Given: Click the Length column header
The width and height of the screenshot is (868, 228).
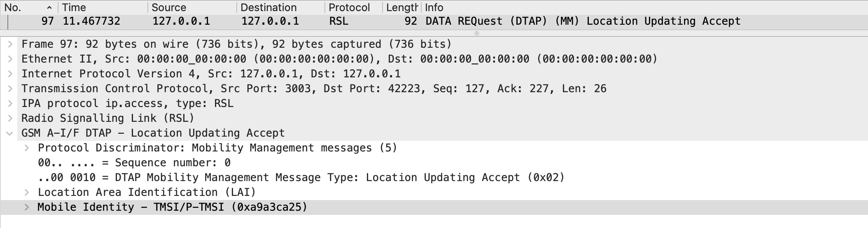Looking at the screenshot, I should [x=401, y=7].
